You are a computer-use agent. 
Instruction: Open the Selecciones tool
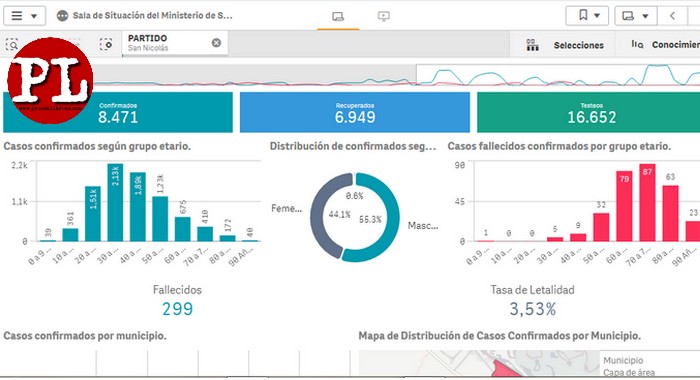pyautogui.click(x=579, y=45)
